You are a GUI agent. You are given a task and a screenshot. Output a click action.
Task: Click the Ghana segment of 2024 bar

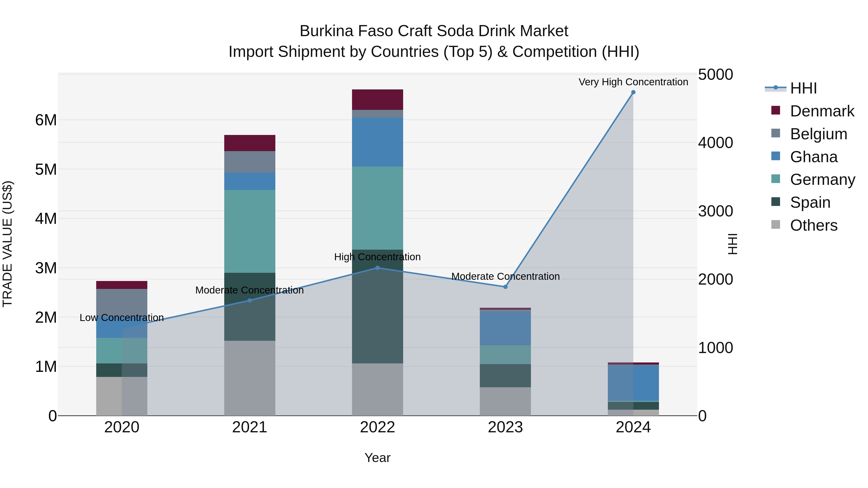point(633,383)
